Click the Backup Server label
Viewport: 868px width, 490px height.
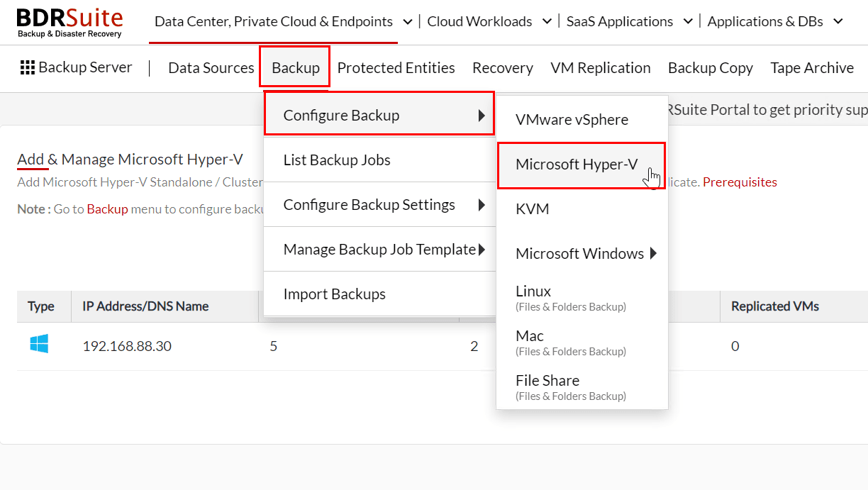(x=85, y=67)
